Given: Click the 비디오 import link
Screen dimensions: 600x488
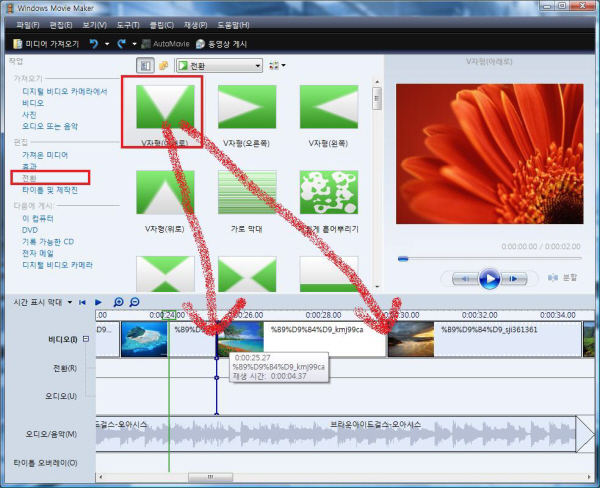Looking at the screenshot, I should 33,103.
